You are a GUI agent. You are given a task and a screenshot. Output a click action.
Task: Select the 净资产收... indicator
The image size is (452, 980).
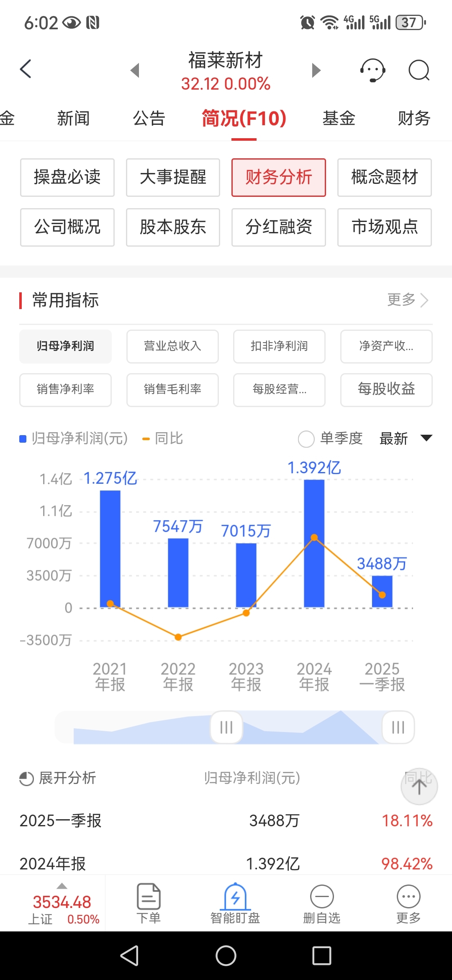point(386,346)
